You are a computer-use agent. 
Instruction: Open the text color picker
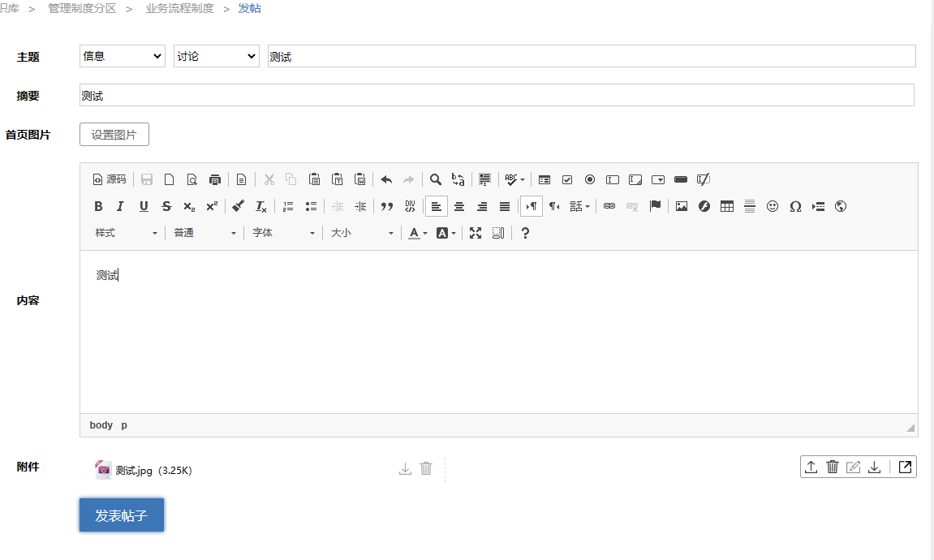pyautogui.click(x=418, y=233)
